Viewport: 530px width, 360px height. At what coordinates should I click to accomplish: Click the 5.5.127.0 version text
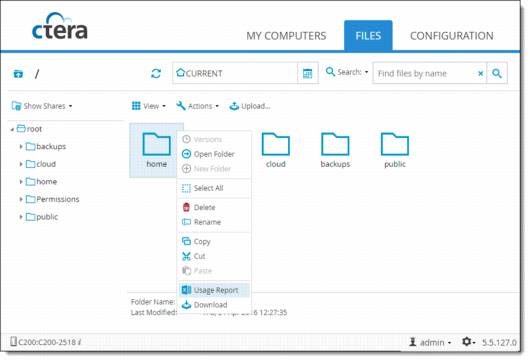[499, 342]
